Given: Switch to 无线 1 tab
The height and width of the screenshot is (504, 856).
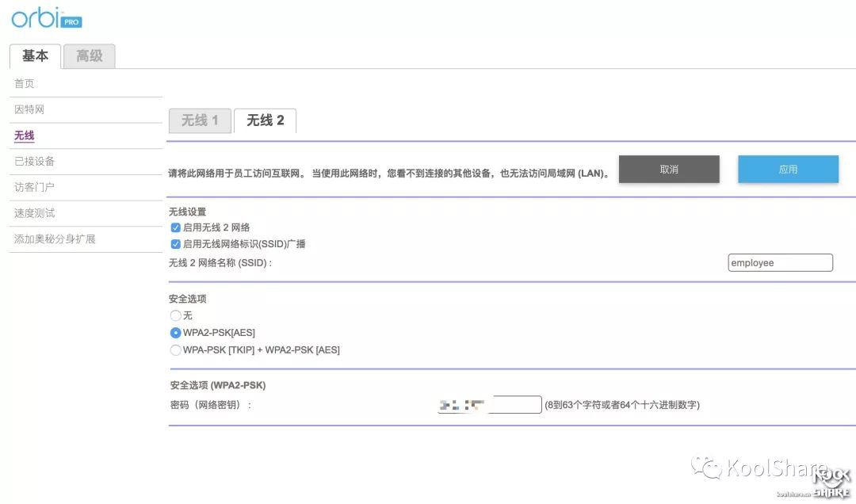Looking at the screenshot, I should tap(200, 120).
